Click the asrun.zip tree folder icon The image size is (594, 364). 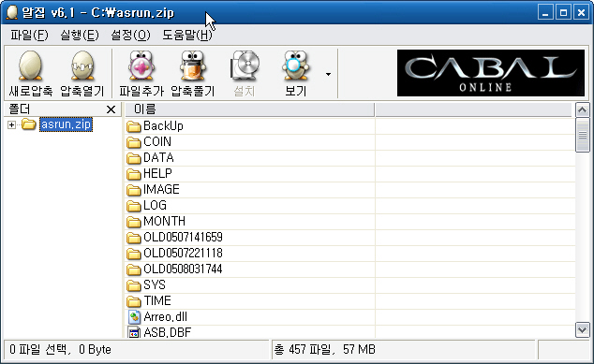point(28,124)
